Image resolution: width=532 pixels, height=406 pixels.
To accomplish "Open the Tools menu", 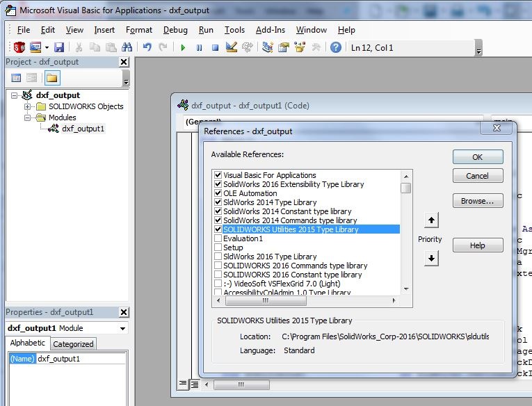I will (234, 30).
